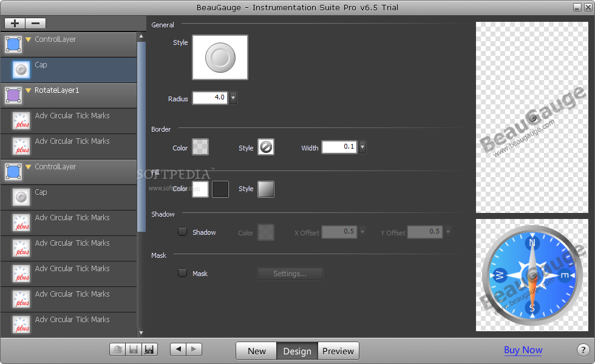
Task: Click the save floppy disk icon
Action: pyautogui.click(x=134, y=349)
